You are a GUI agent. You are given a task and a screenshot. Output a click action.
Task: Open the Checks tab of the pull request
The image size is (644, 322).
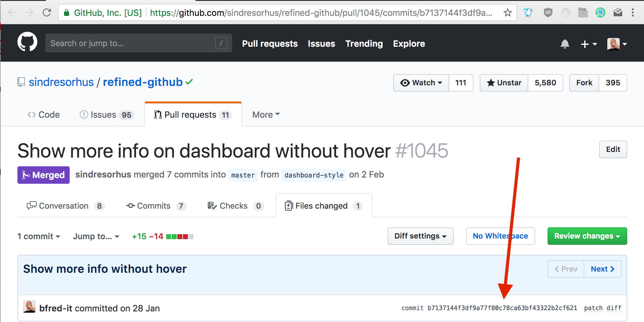236,206
